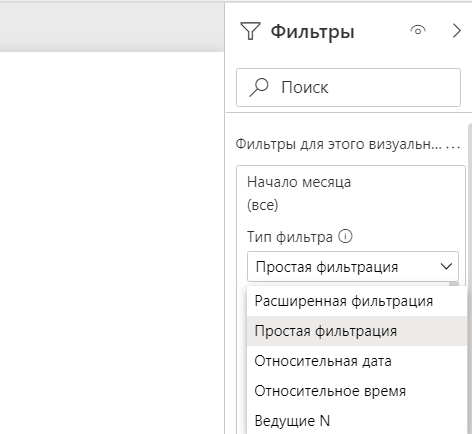Image resolution: width=472 pixels, height=434 pixels.
Task: Click the Начало месяца filter card title
Action: coord(299,182)
